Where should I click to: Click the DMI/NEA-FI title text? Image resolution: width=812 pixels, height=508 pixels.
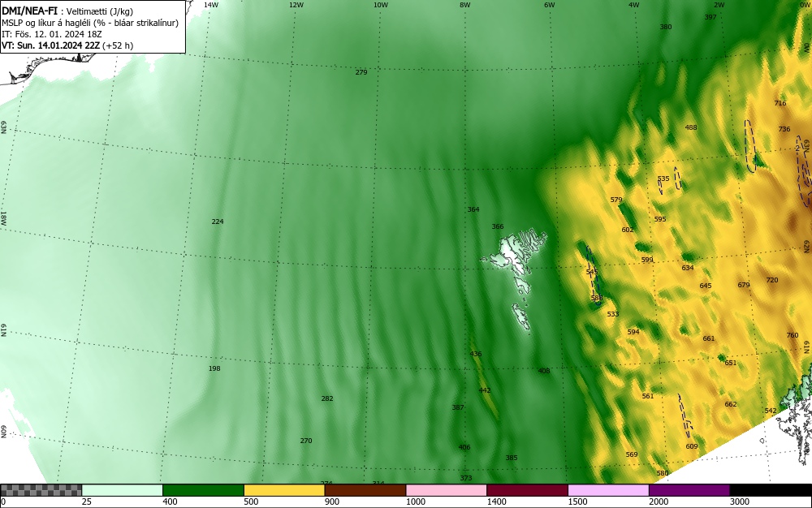point(29,11)
